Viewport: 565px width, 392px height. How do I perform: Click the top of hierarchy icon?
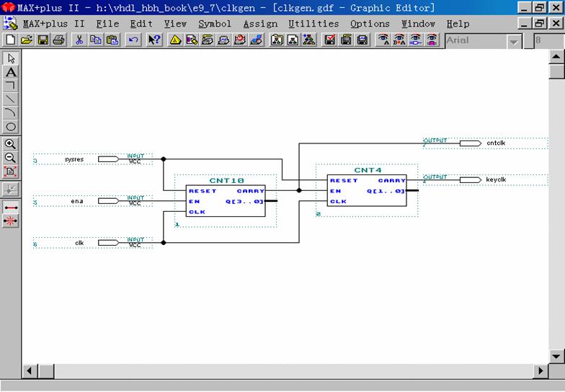[293, 40]
